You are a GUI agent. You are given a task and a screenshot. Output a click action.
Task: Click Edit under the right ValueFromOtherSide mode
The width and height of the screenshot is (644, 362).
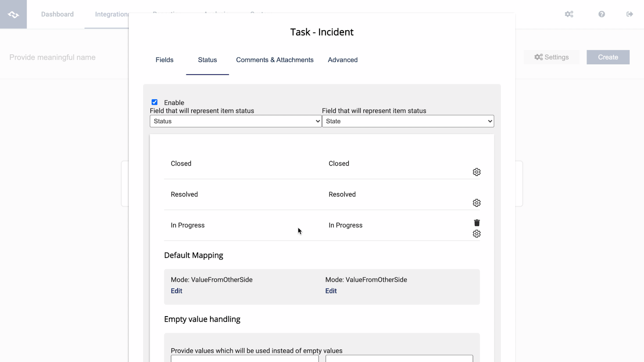(331, 290)
